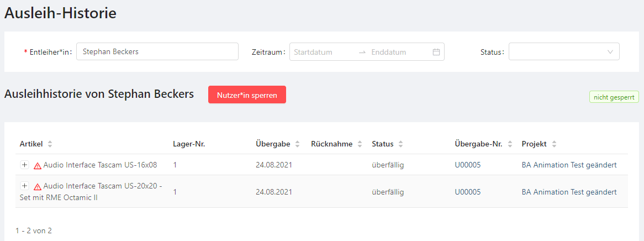Image resolution: width=644 pixels, height=241 pixels.
Task: Open Audio Interface Tascam US-16x08 article link
Action: click(100, 165)
